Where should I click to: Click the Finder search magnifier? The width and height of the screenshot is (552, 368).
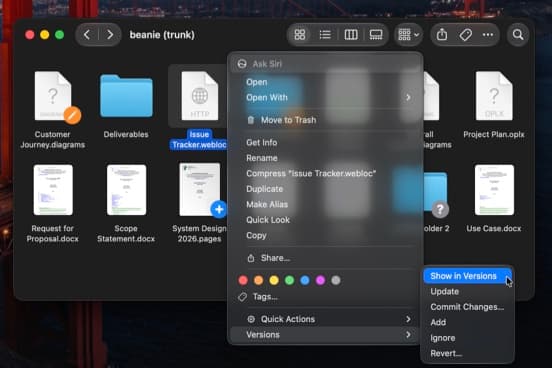click(x=518, y=35)
